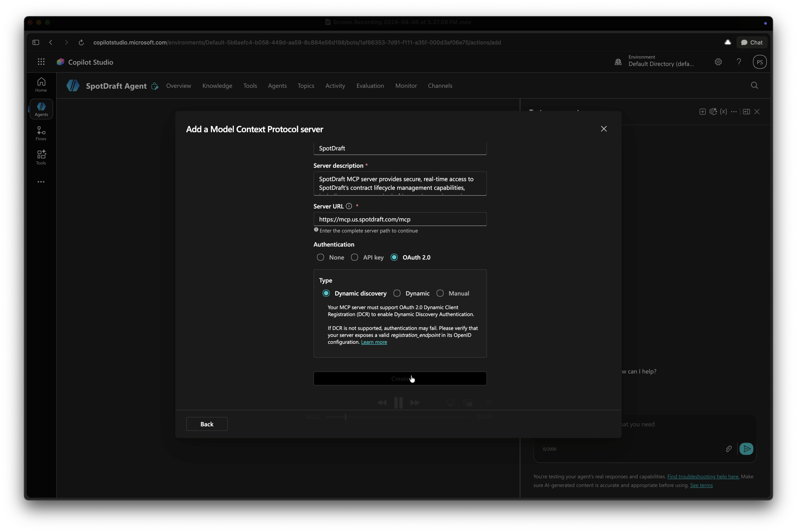Open search in the agent navigation bar
The height and width of the screenshot is (532, 797).
coord(754,86)
